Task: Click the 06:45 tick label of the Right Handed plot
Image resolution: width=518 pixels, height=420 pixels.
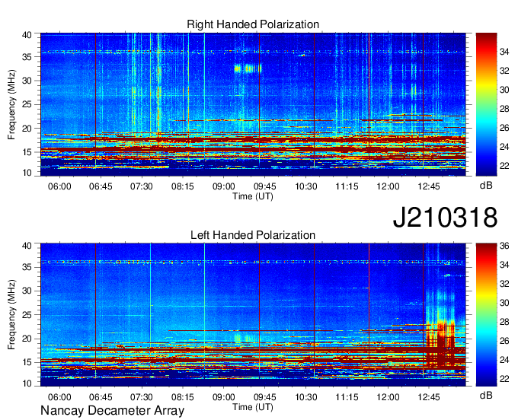Action: [101, 186]
